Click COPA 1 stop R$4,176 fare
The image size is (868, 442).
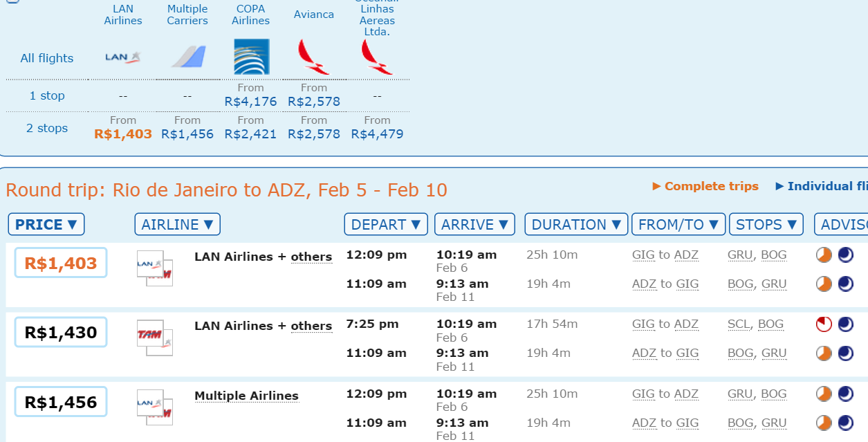pos(250,102)
